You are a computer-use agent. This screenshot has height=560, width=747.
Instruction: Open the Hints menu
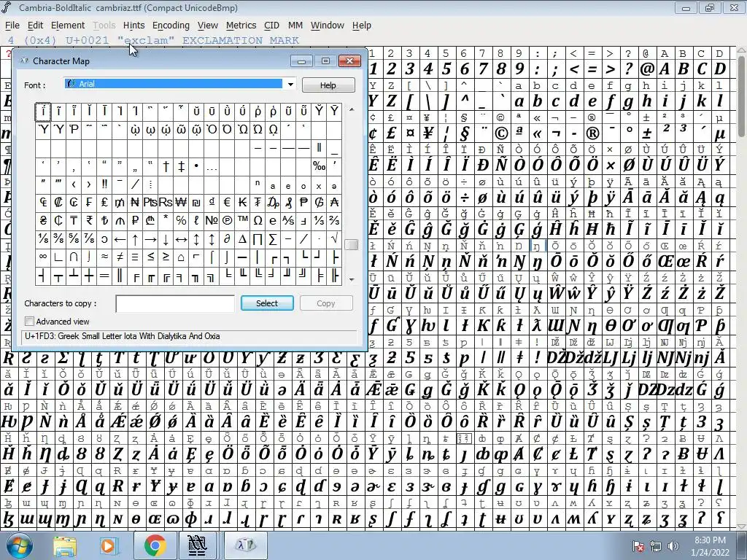[134, 26]
